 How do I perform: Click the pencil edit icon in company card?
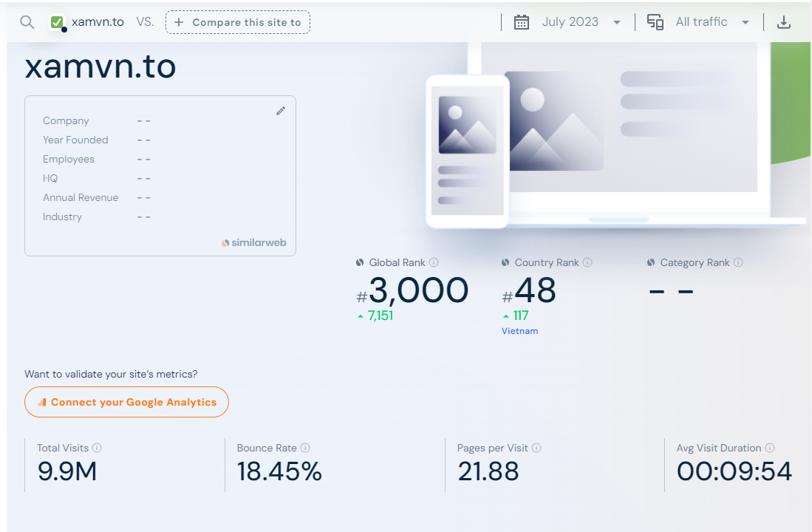tap(281, 111)
